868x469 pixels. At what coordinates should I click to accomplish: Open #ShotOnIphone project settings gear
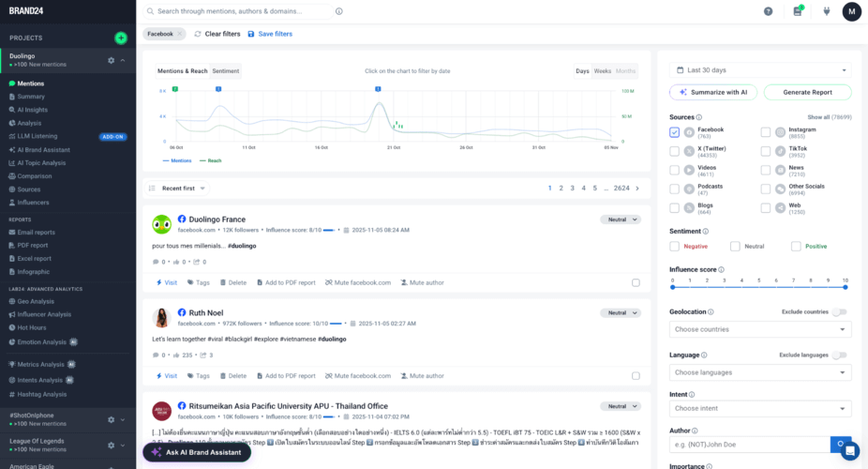(x=112, y=419)
